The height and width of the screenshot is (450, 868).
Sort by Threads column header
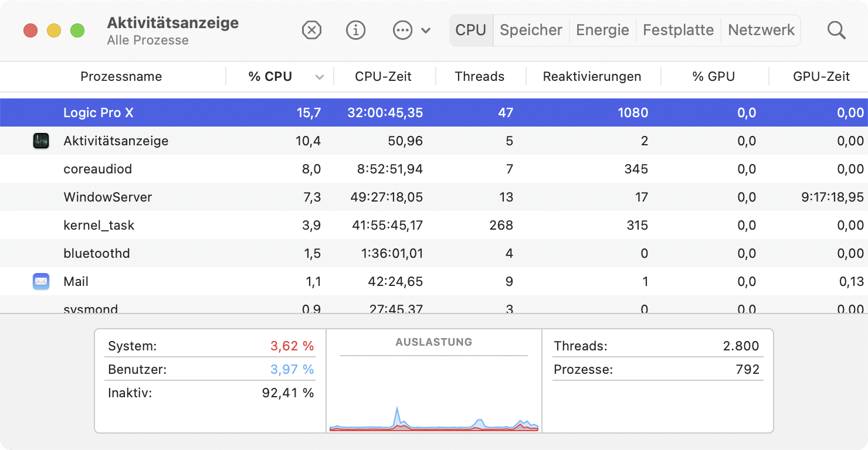(479, 77)
